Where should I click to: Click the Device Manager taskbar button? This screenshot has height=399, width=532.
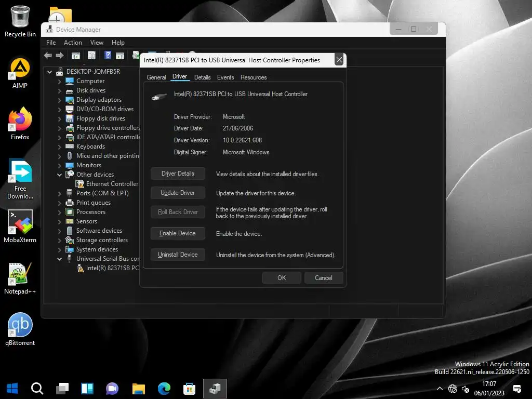215,389
